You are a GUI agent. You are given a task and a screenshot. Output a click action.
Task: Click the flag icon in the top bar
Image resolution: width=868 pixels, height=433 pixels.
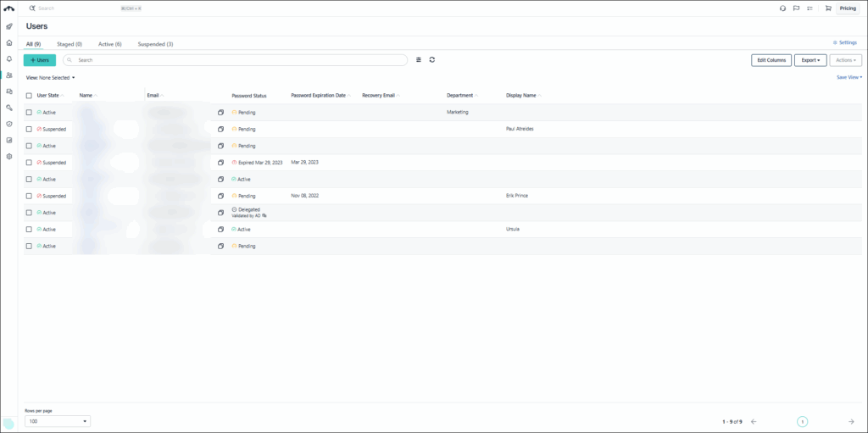click(x=796, y=8)
